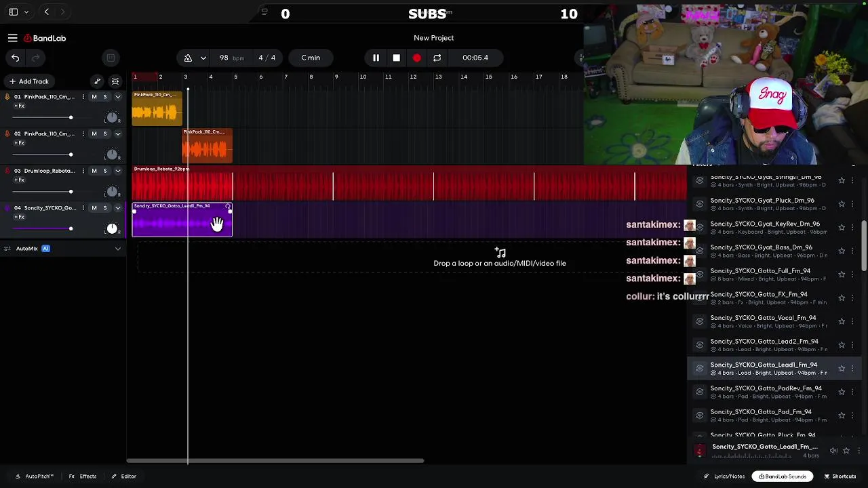Solo track 01 PinkPack
Viewport: 868px width, 488px height.
pos(104,97)
